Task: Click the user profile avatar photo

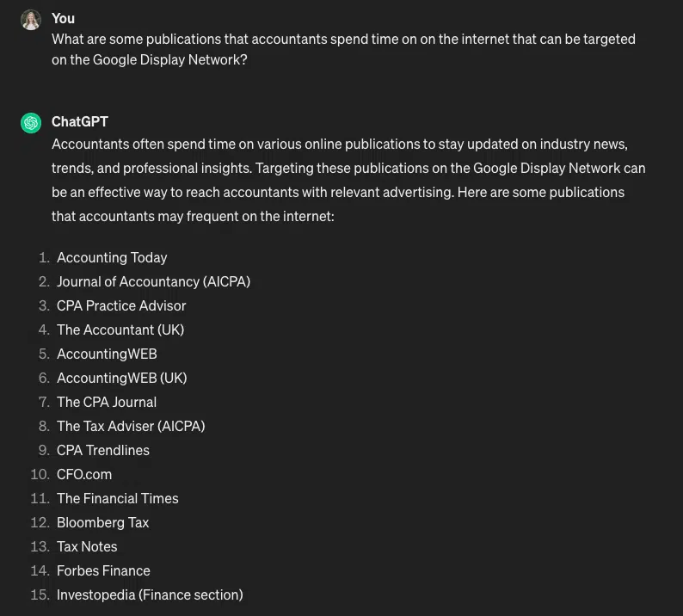Action: 31,20
